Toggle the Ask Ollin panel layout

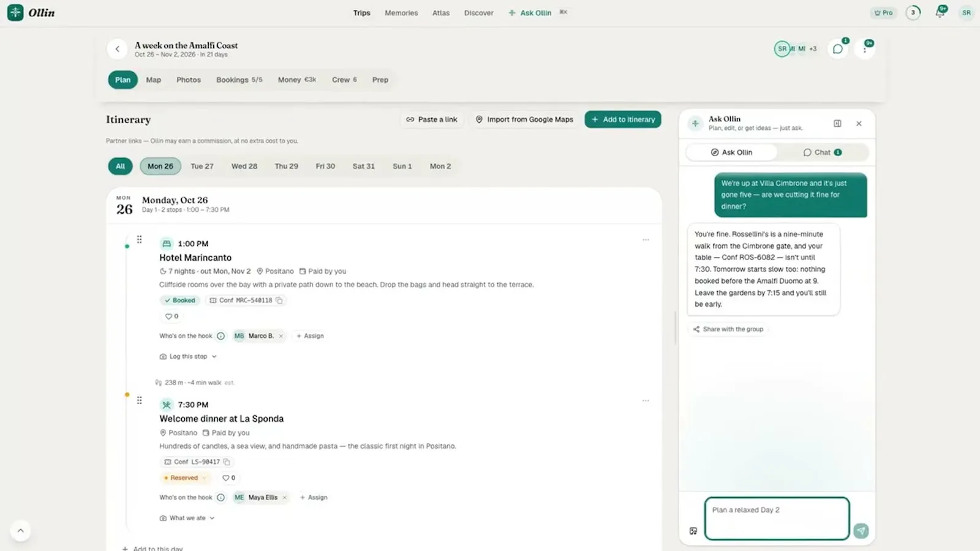click(837, 124)
